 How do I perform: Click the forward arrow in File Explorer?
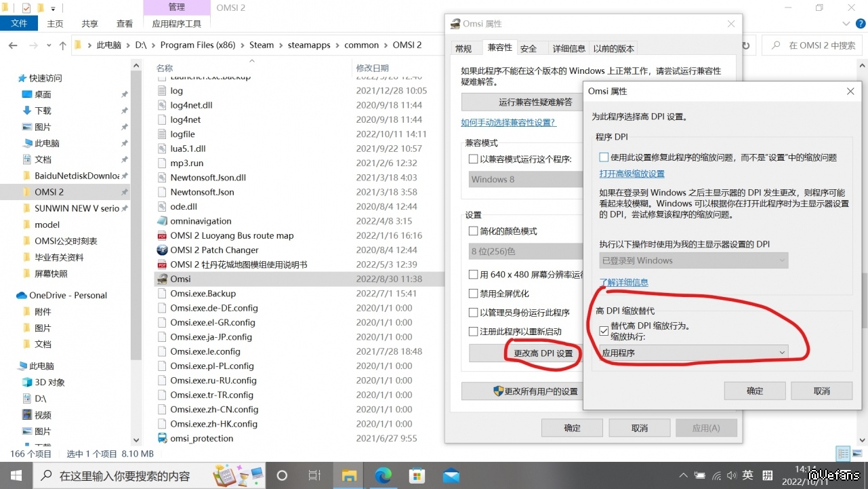point(32,45)
